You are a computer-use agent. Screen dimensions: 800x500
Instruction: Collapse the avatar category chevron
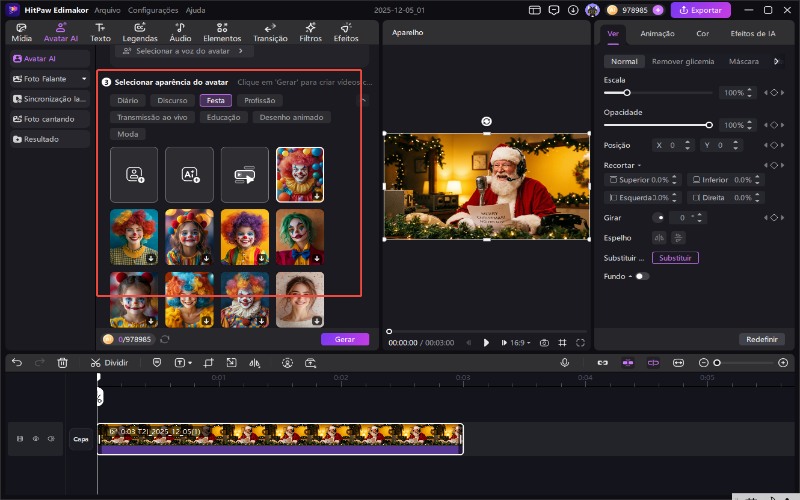pos(362,100)
